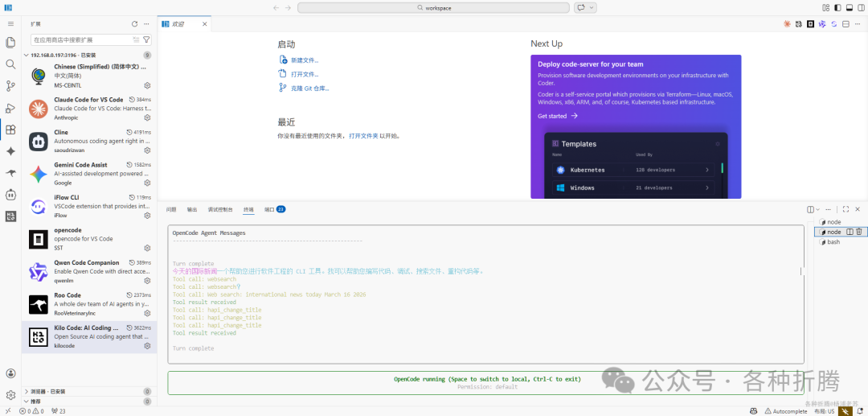
Task: Select the 终端 panel tab
Action: pyautogui.click(x=248, y=209)
